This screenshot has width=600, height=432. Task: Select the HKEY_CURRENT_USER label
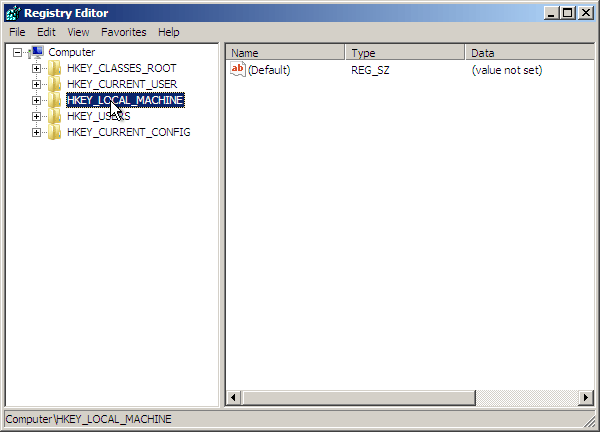122,84
